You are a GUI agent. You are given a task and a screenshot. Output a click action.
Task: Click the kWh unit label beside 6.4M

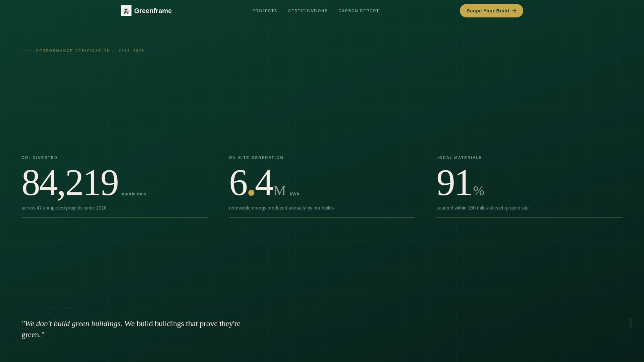294,194
